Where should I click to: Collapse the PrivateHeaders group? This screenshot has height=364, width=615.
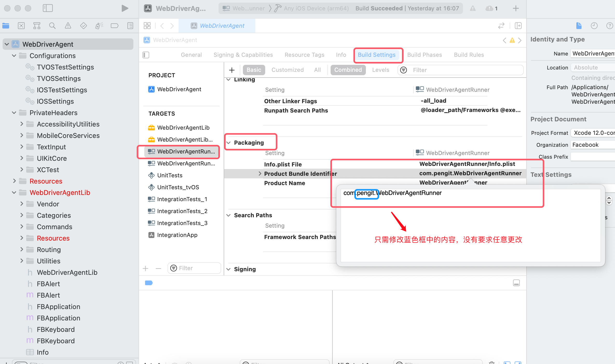click(x=14, y=113)
